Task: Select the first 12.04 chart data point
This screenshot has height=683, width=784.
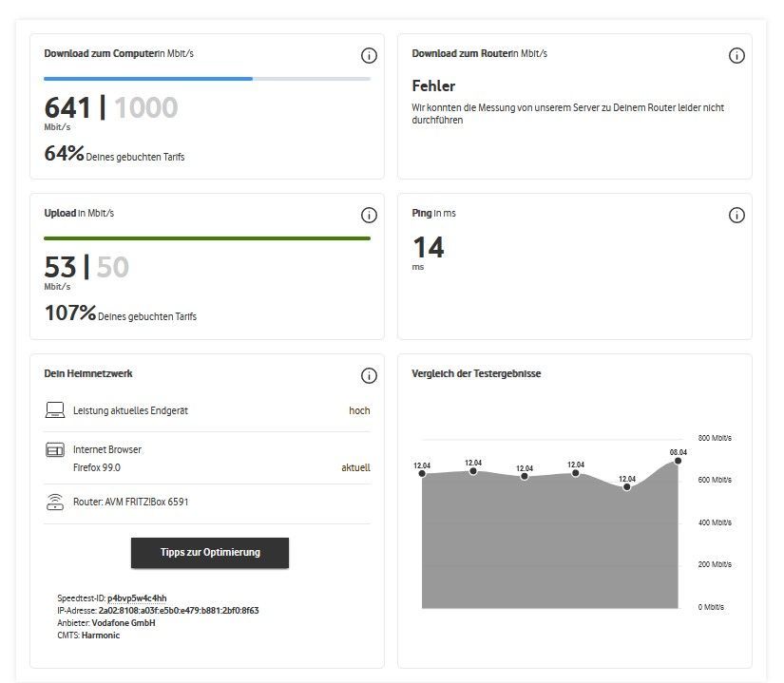Action: (x=422, y=473)
